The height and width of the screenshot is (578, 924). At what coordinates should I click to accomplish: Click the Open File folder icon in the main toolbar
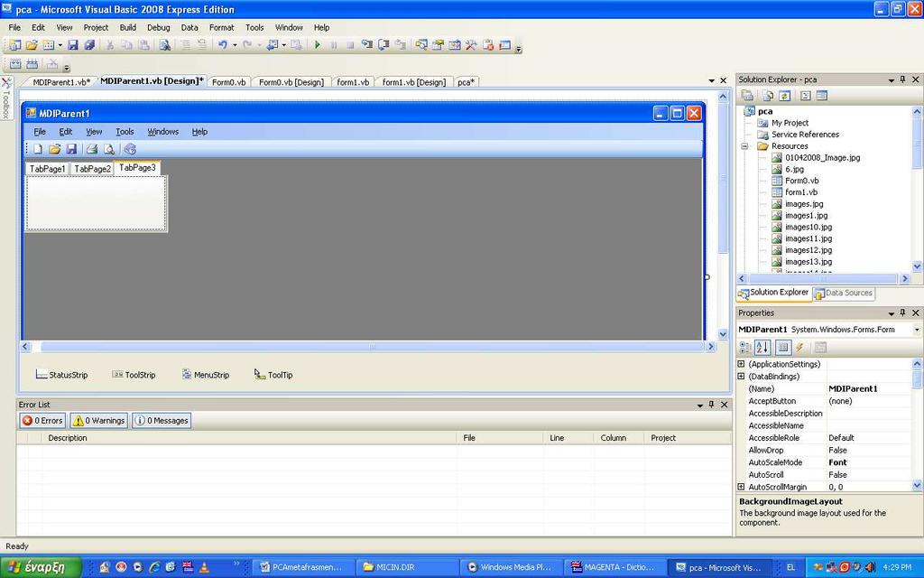(32, 45)
